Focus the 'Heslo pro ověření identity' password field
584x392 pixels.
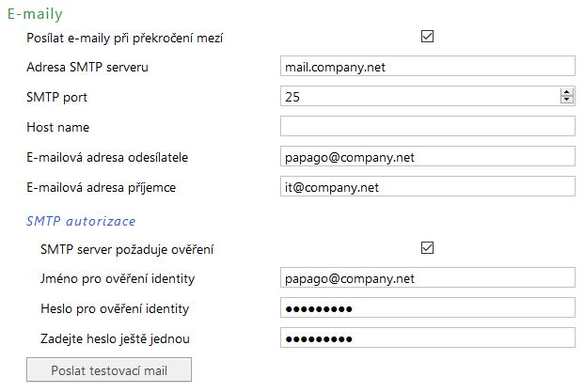pyautogui.click(x=427, y=308)
